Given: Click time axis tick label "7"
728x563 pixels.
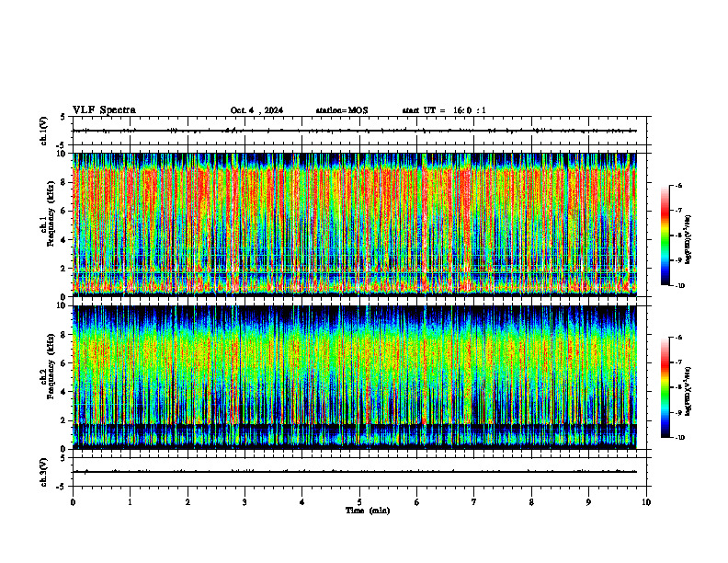Looking at the screenshot, I should point(474,502).
